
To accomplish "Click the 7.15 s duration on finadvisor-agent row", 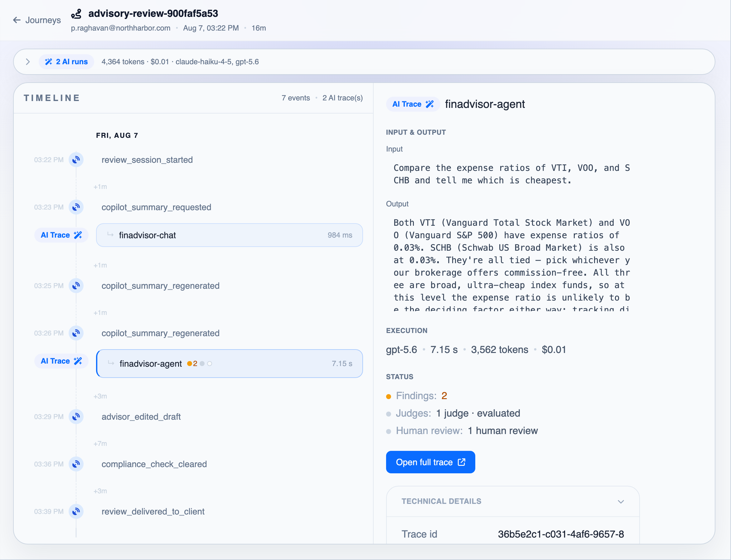I will click(x=342, y=363).
